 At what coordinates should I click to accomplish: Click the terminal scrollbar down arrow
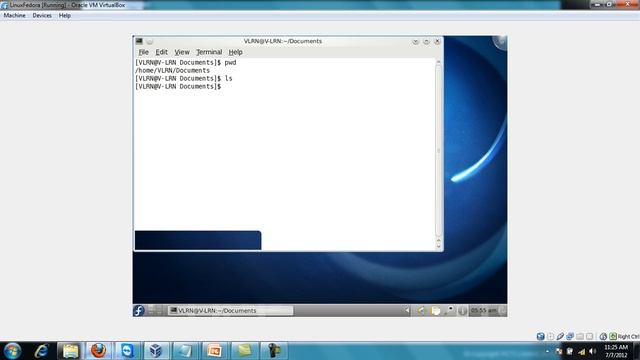pos(439,245)
